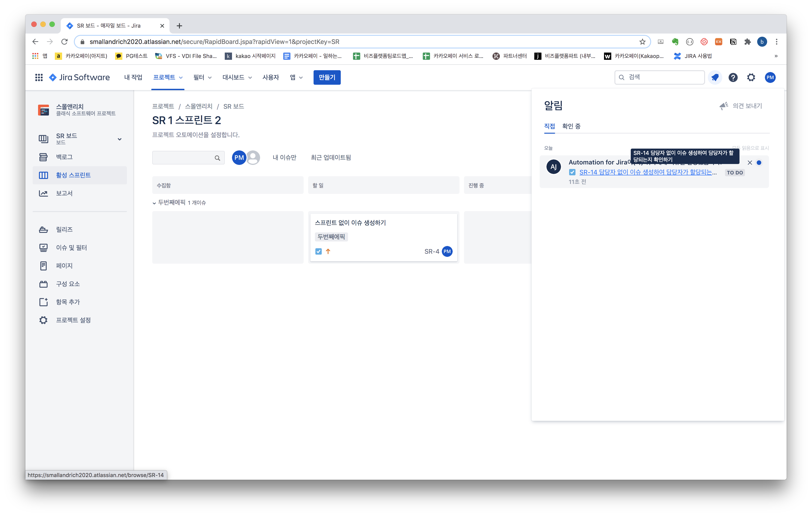Toggle notification read status blue dot
Image resolution: width=812 pixels, height=516 pixels.
759,163
